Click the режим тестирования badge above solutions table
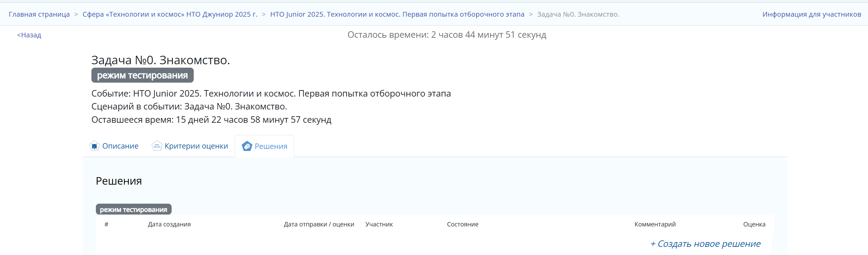Image resolution: width=868 pixels, height=255 pixels. pos(134,209)
